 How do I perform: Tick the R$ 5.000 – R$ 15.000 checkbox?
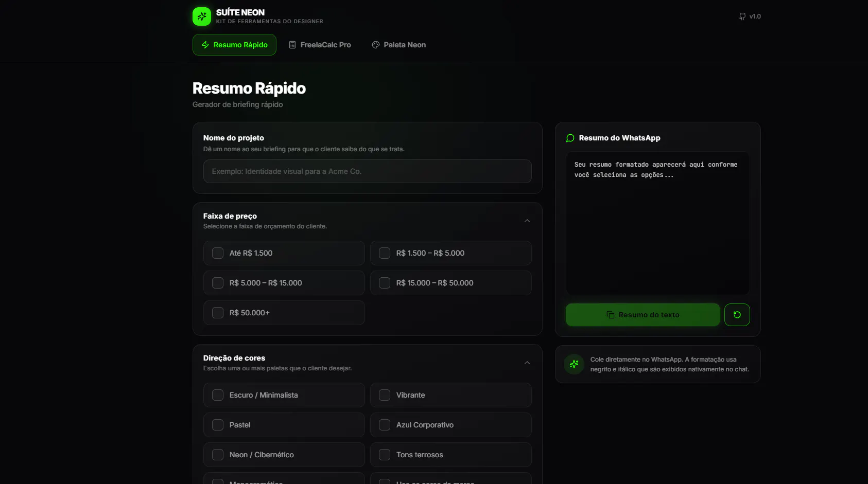(218, 283)
